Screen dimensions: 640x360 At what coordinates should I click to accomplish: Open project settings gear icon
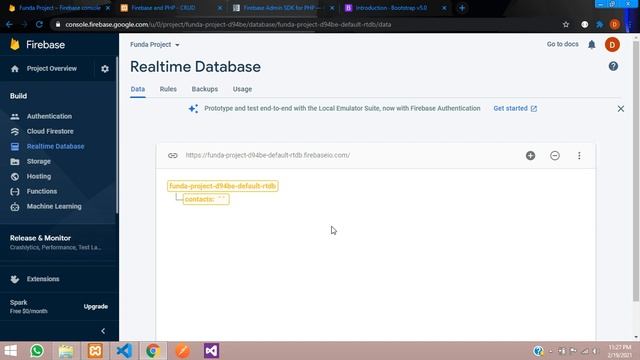coord(105,69)
